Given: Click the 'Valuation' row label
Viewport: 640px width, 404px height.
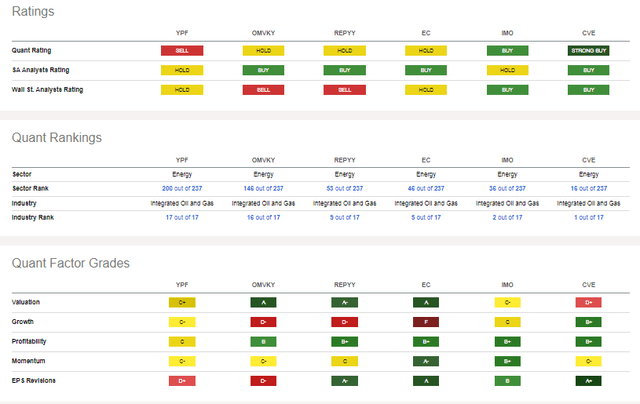Looking at the screenshot, I should tap(26, 302).
